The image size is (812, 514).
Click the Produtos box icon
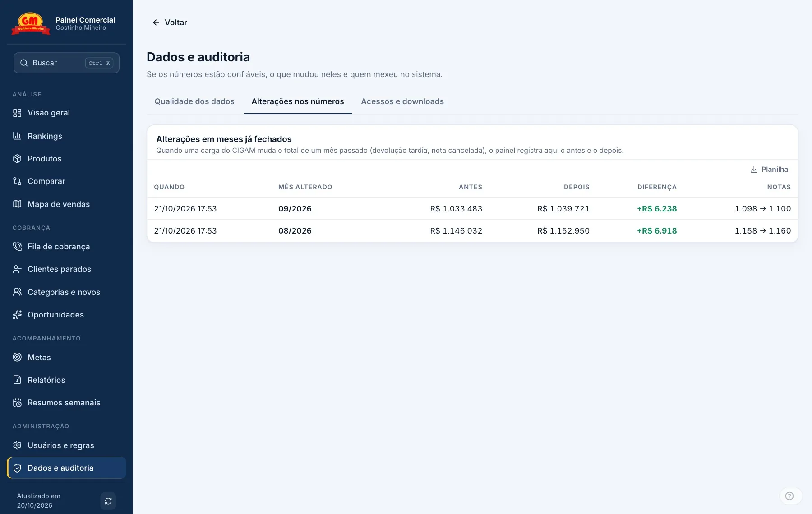(x=17, y=159)
